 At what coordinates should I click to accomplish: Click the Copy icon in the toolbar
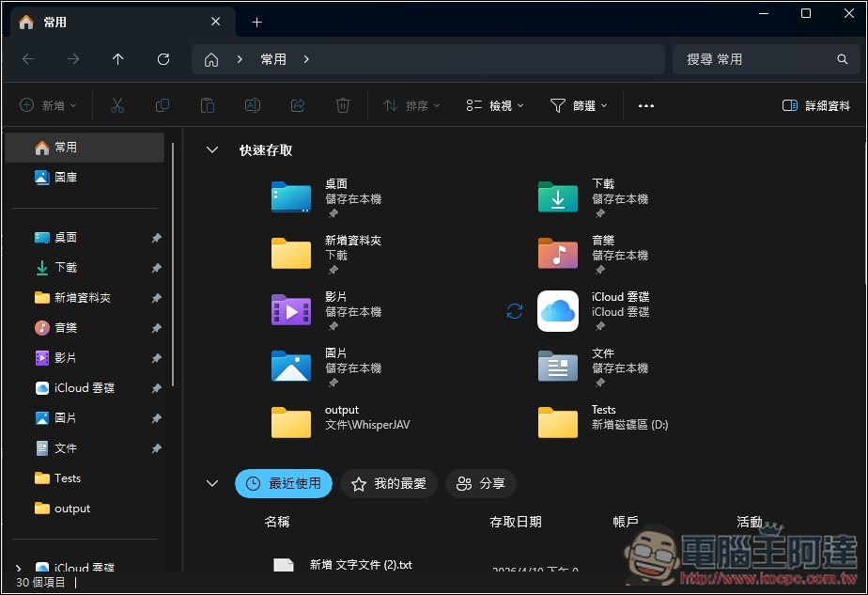click(162, 105)
